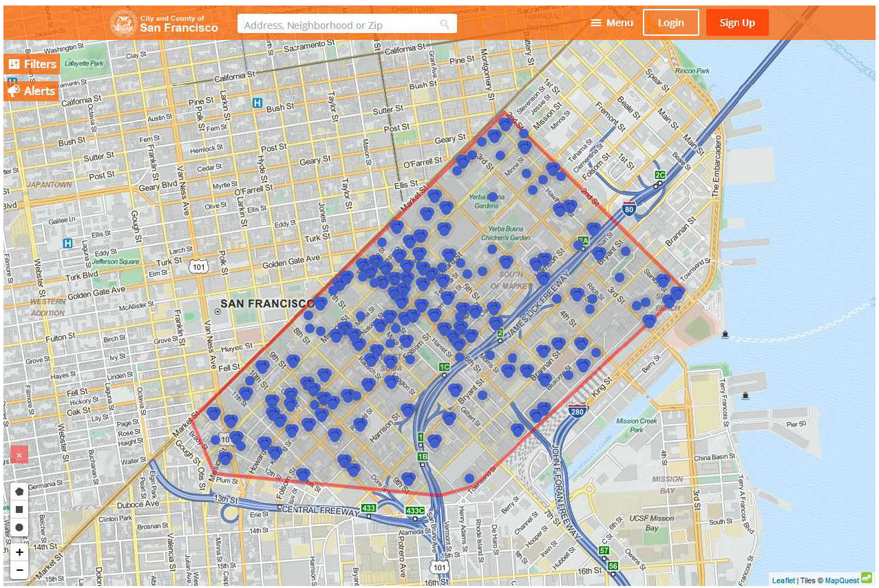This screenshot has width=879, height=588.
Task: Select the rectangle draw tool
Action: coord(19,510)
